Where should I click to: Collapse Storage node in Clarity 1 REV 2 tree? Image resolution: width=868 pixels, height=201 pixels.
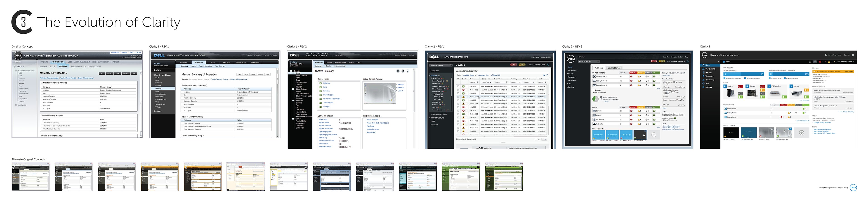point(293,119)
